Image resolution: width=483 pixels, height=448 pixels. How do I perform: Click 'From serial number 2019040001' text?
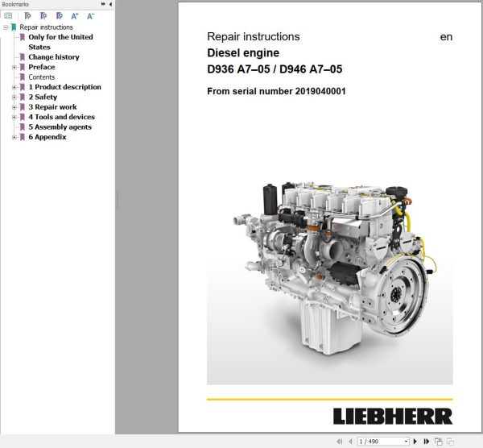276,91
